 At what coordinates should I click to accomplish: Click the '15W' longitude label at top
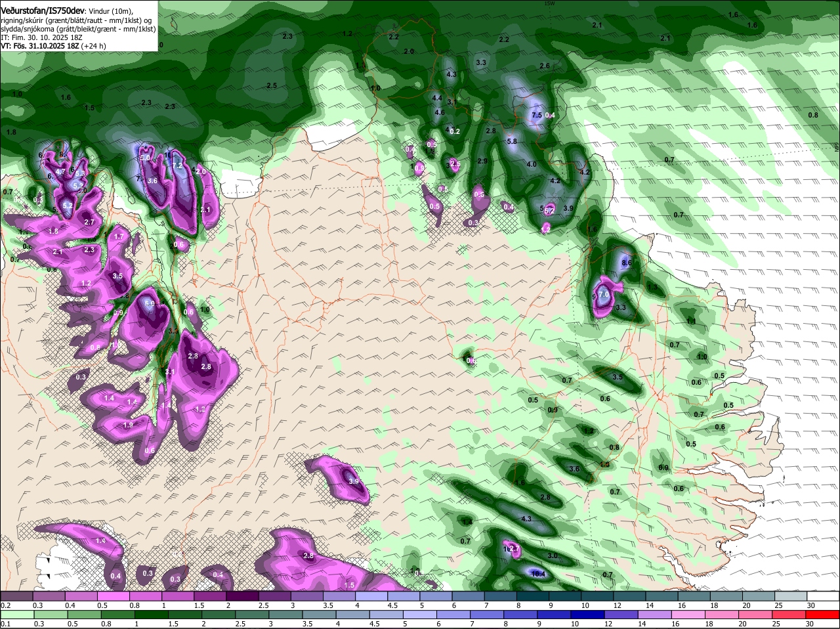click(549, 3)
